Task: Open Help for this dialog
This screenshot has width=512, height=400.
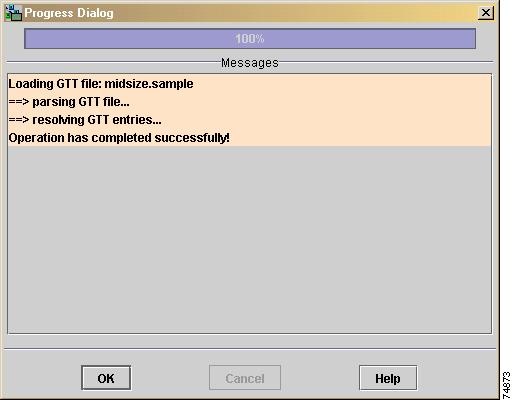Action: point(388,378)
